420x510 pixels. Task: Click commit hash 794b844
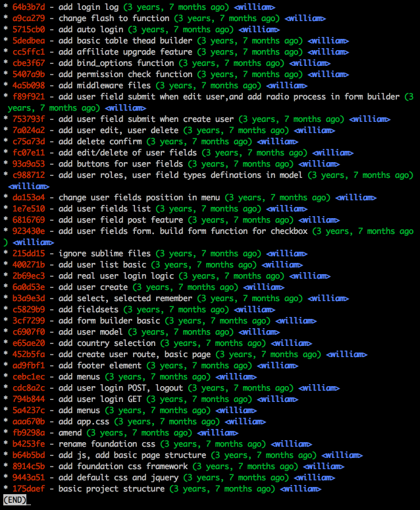tap(28, 399)
